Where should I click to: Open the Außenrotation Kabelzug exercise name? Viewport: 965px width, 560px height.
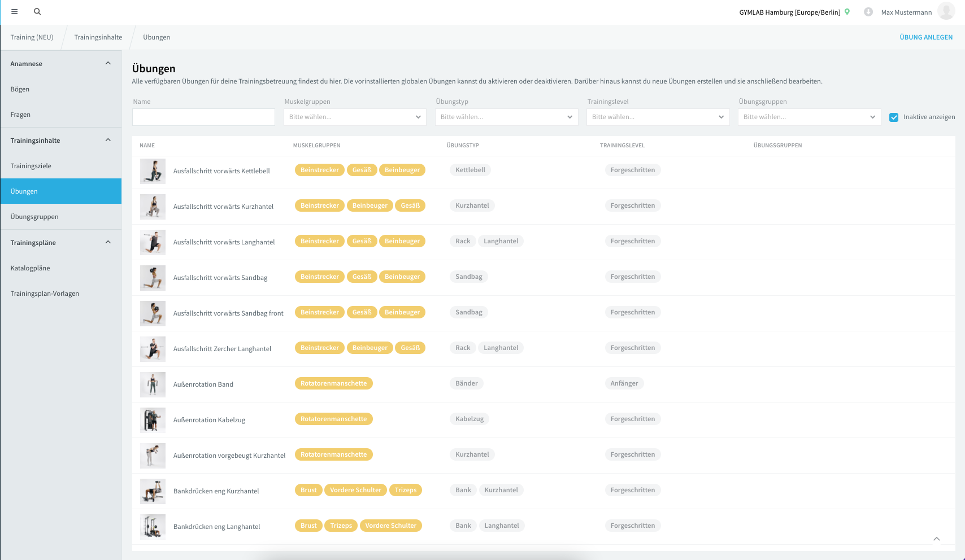coord(209,420)
